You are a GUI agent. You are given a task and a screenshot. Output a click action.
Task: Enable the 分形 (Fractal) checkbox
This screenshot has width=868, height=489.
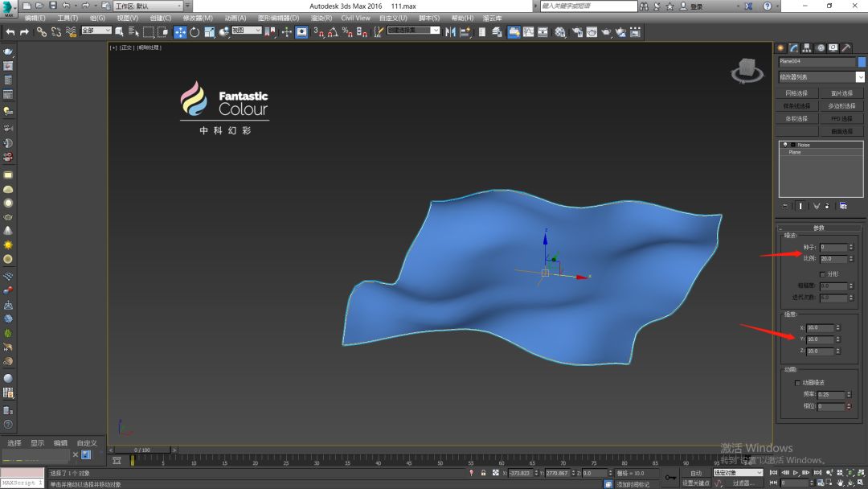pos(821,274)
